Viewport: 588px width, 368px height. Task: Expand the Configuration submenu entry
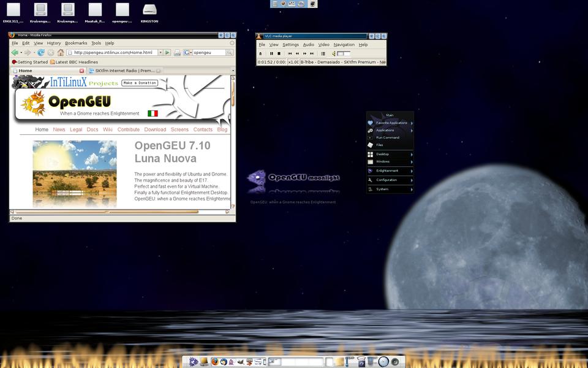pyautogui.click(x=386, y=180)
